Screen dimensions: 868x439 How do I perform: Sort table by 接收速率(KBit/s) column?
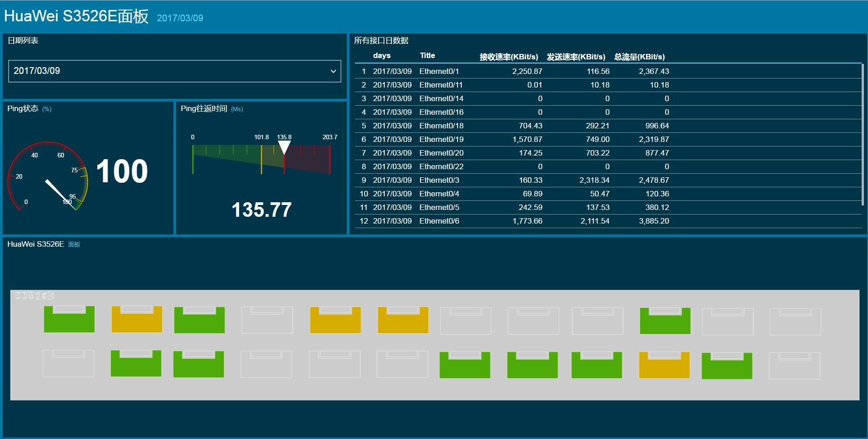pyautogui.click(x=509, y=57)
